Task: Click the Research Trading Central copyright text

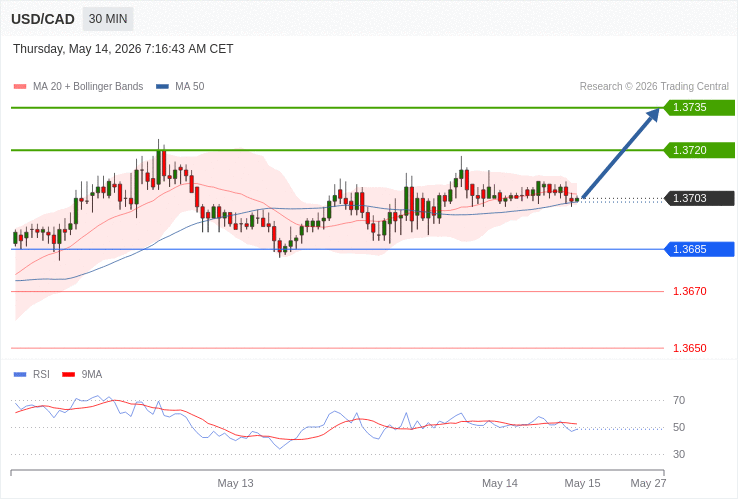Action: point(654,87)
